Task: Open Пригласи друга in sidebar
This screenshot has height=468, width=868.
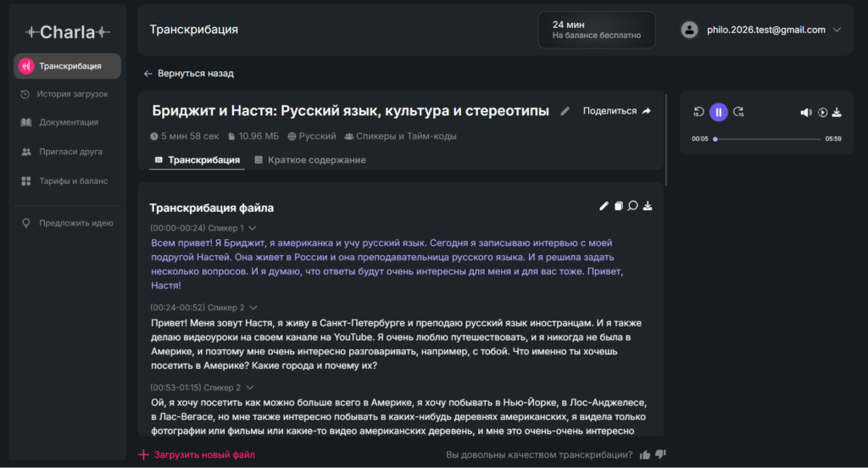Action: pos(62,152)
